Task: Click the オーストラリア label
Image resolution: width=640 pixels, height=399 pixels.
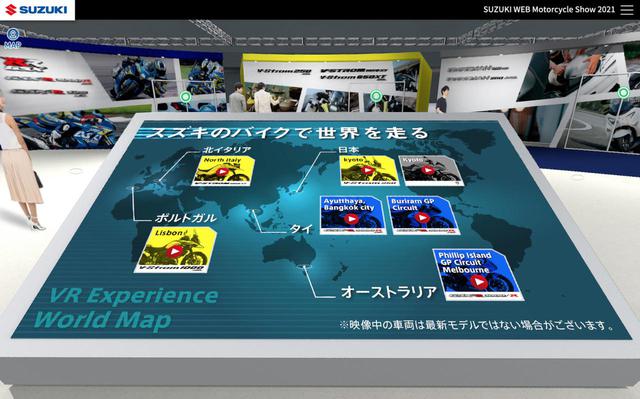Action: (x=389, y=292)
